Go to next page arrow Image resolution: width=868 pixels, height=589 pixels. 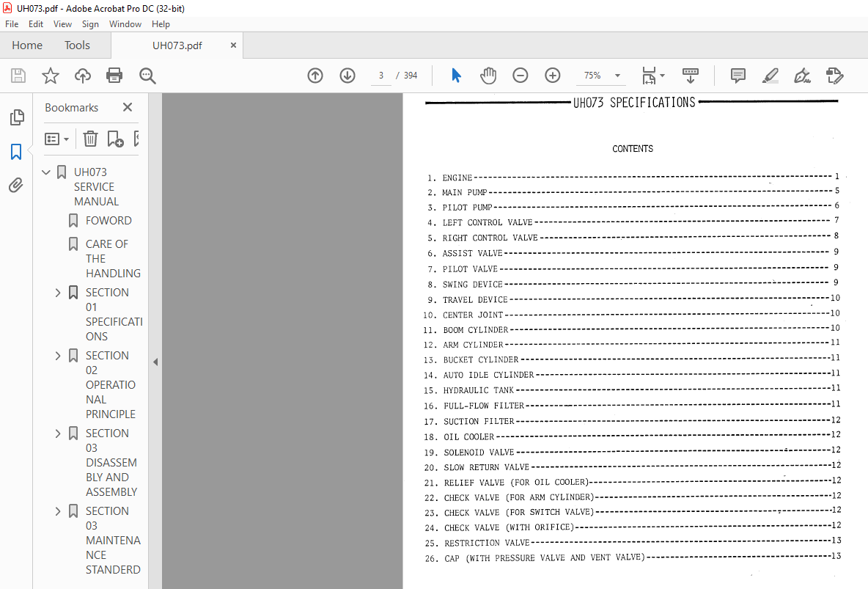pyautogui.click(x=347, y=76)
